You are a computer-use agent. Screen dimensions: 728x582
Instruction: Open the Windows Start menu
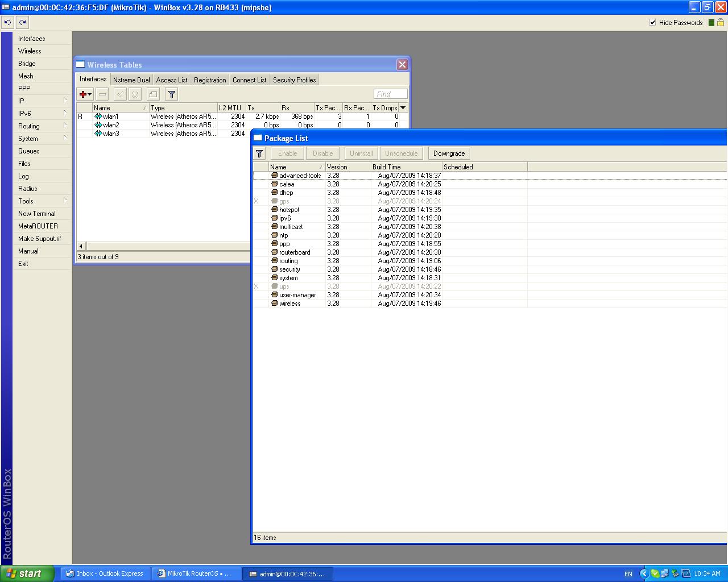[27, 573]
